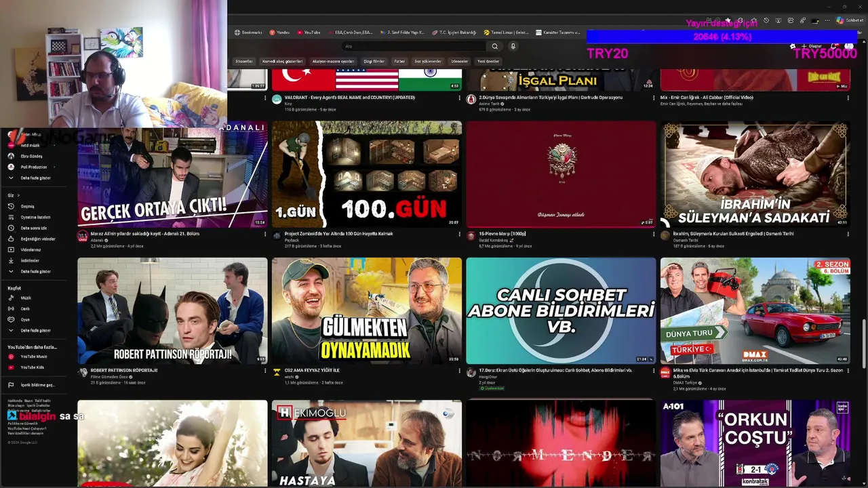Open video title Maraz Ali'nin yıllardır sakladığı kayıt
Viewport: 868px width, 488px height.
[144, 234]
